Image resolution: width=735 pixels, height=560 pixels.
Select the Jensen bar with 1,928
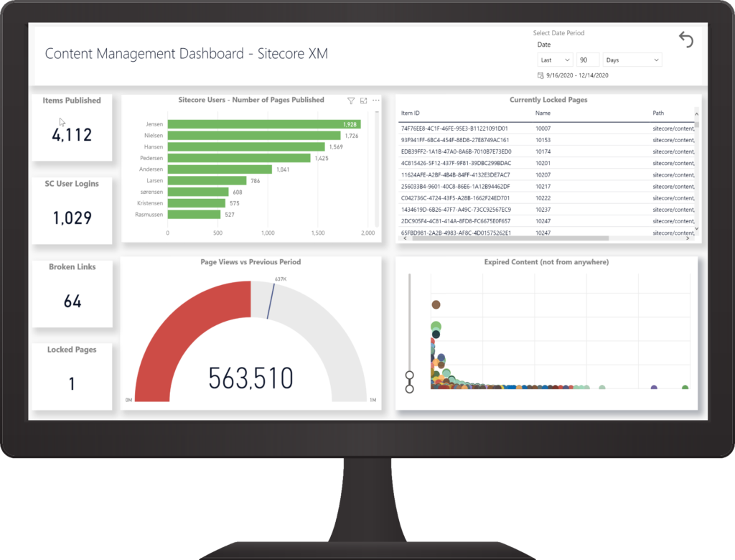click(264, 124)
